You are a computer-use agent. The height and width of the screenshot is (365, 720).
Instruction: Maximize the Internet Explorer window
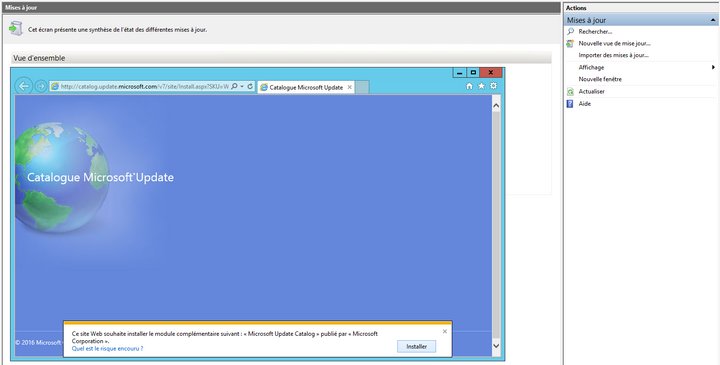(x=473, y=73)
